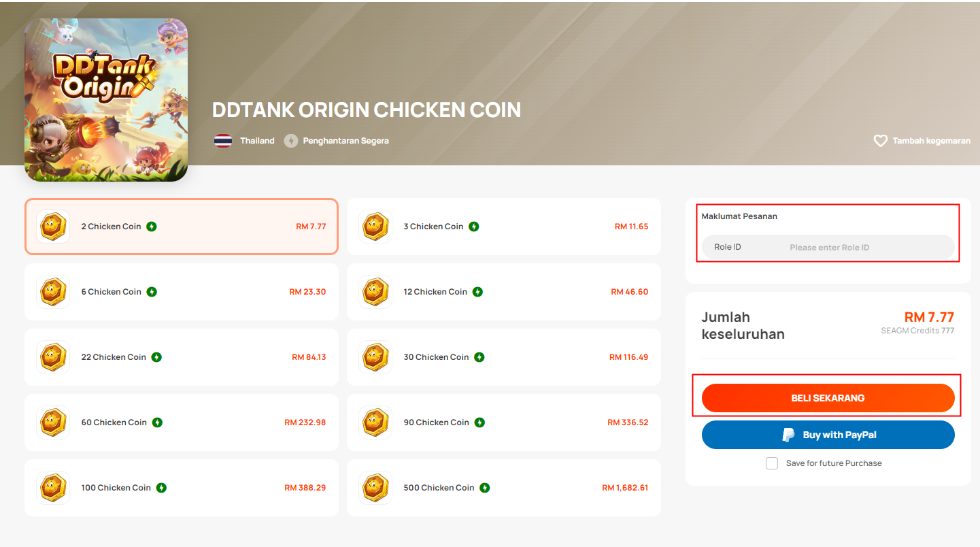Image resolution: width=980 pixels, height=547 pixels.
Task: Pick the 22 Chicken Coin for RM 84.13
Action: click(182, 357)
